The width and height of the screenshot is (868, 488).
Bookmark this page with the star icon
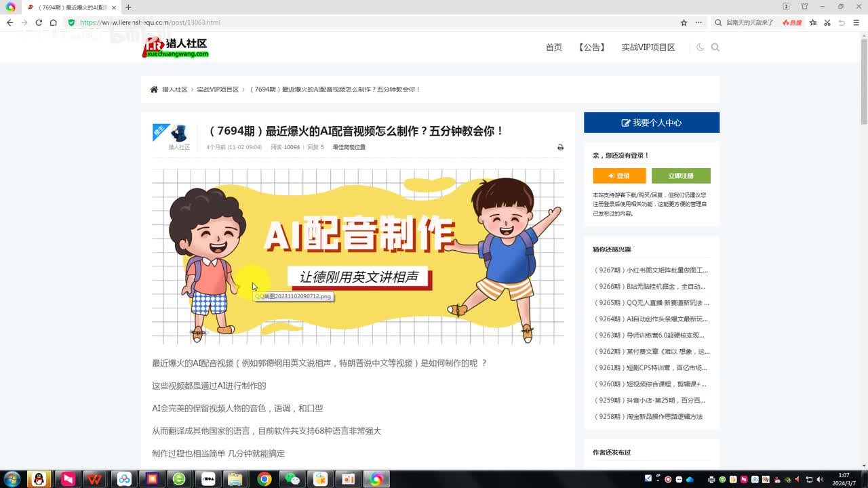684,22
